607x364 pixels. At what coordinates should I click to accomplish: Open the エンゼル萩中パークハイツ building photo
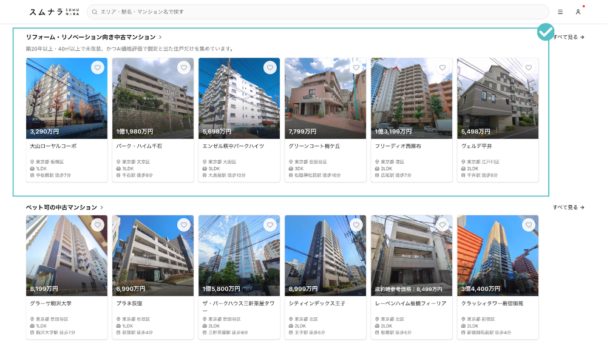click(239, 98)
